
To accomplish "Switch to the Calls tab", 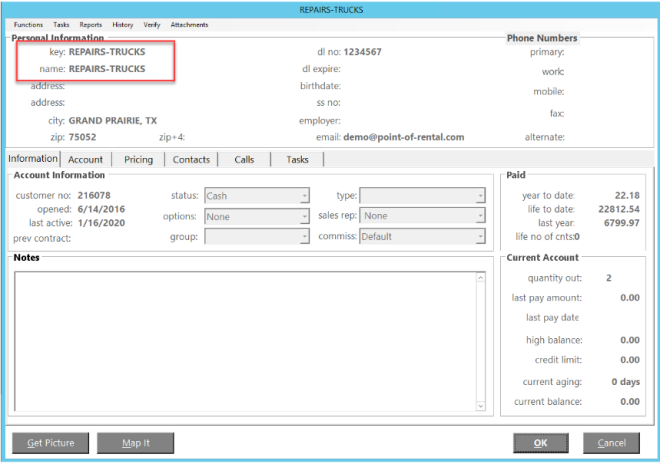I will tap(244, 160).
